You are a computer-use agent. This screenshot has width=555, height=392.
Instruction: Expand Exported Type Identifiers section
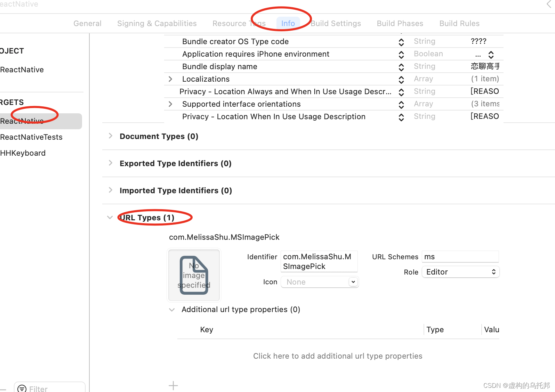coord(110,163)
